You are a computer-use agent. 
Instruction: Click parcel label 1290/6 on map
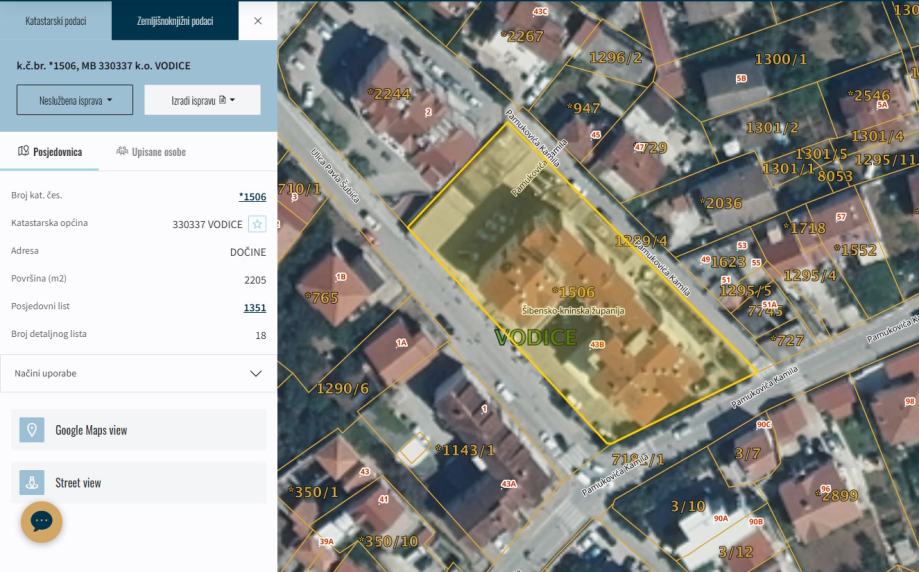click(343, 389)
